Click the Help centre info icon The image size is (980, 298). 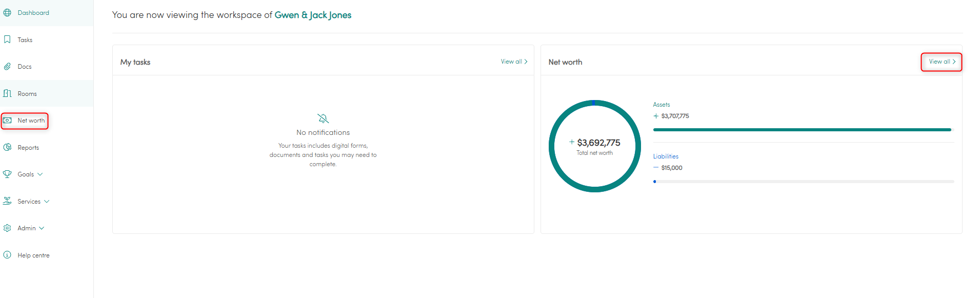pos(7,255)
